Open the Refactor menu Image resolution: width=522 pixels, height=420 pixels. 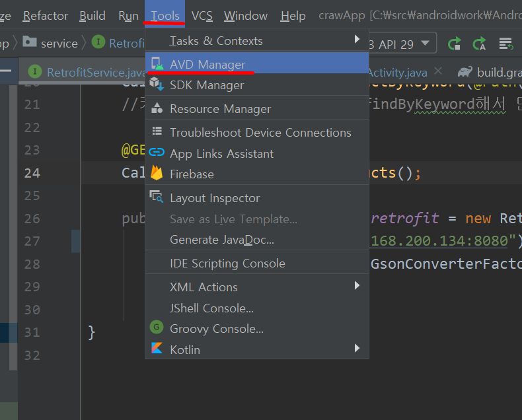[46, 16]
